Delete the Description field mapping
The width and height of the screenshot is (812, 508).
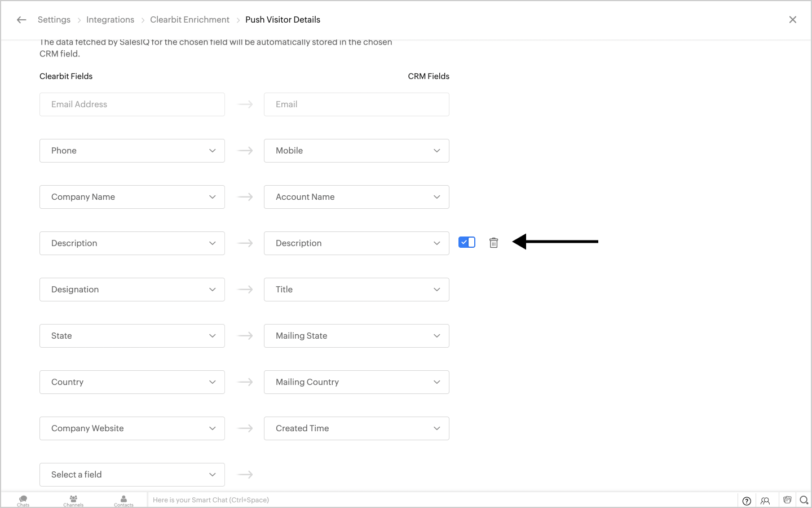pyautogui.click(x=493, y=243)
